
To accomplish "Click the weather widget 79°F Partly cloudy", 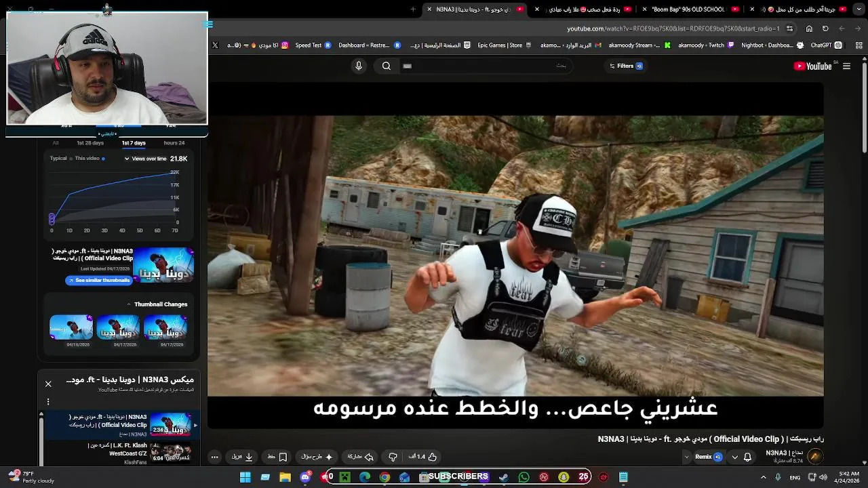I will click(x=31, y=477).
